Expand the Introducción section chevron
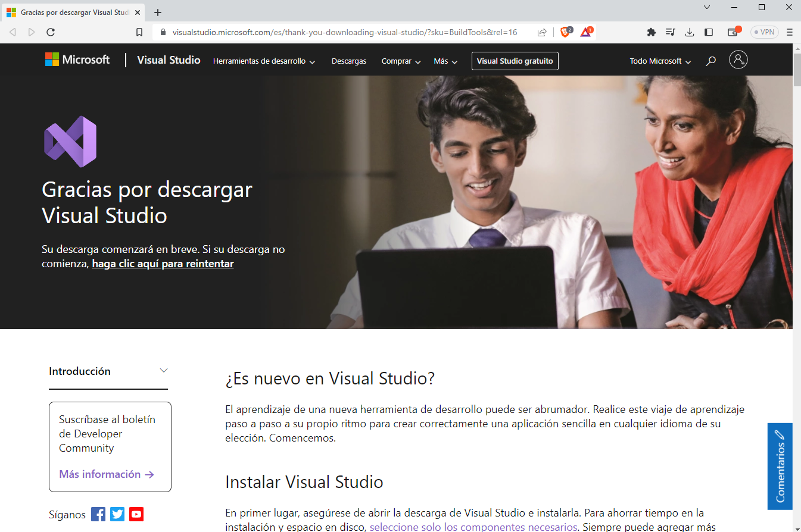 (164, 371)
